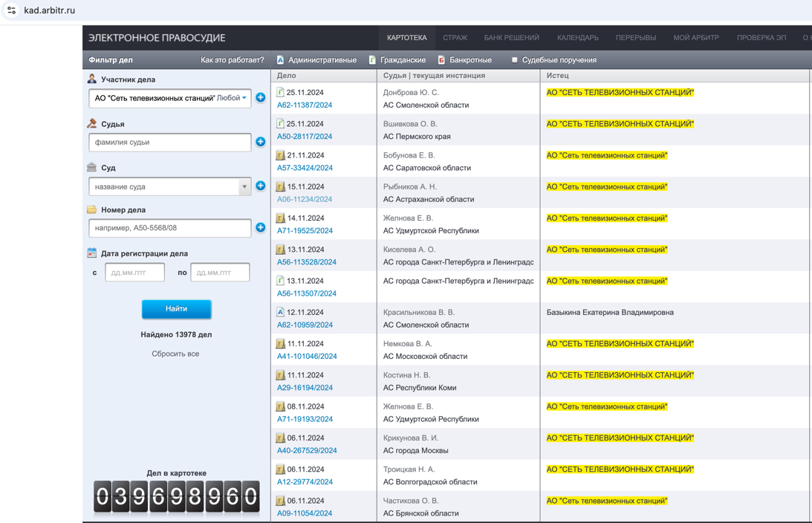The image size is (812, 523).
Task: Open the Как это работает? link
Action: [232, 60]
